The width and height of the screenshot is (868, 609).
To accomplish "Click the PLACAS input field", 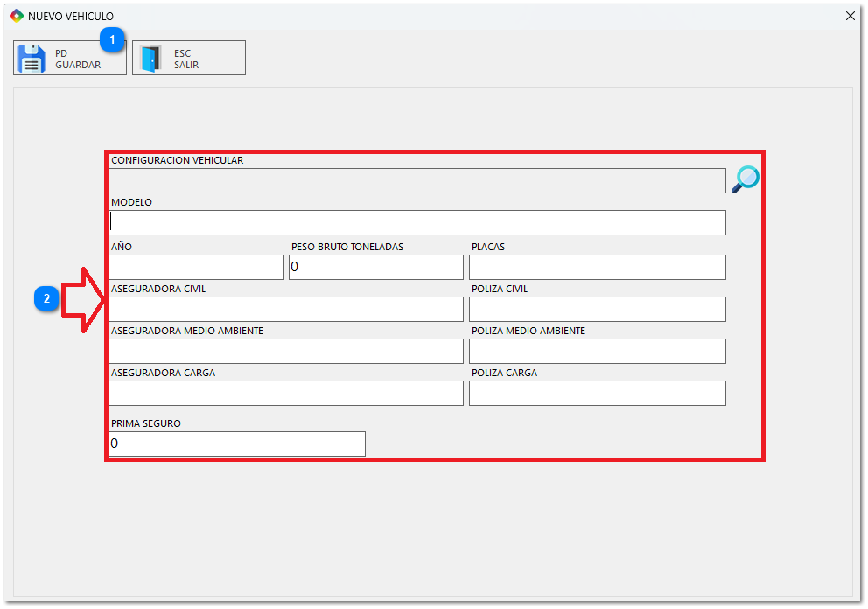I will coord(597,267).
